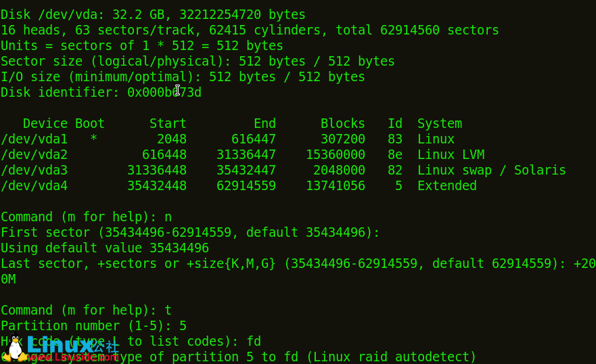596x364 pixels.
Task: Click the 'Linux LVM' system type
Action: (451, 155)
